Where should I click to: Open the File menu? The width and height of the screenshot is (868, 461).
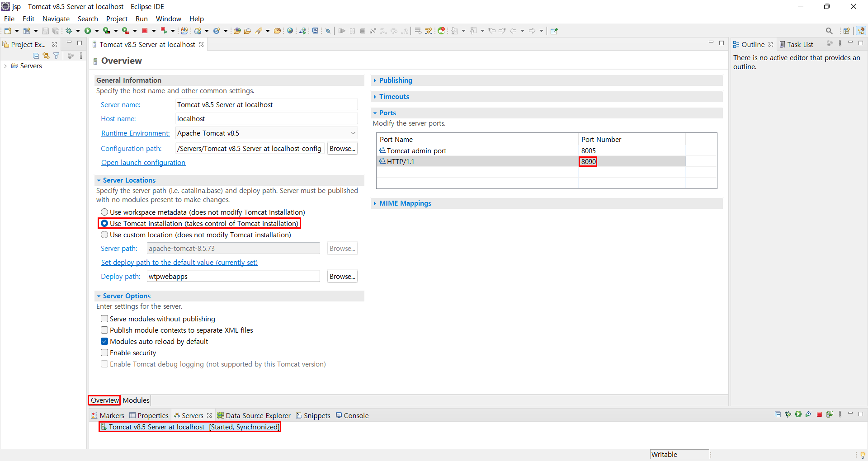tap(9, 19)
